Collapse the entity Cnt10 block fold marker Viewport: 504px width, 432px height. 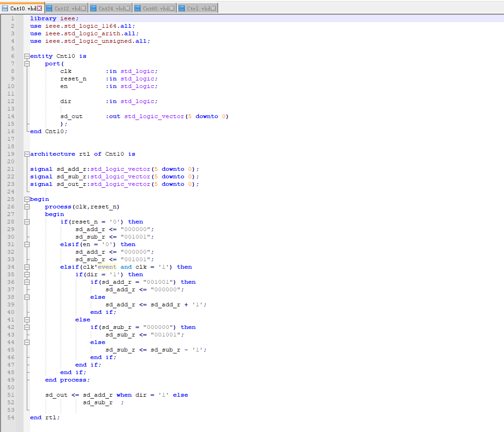27,56
